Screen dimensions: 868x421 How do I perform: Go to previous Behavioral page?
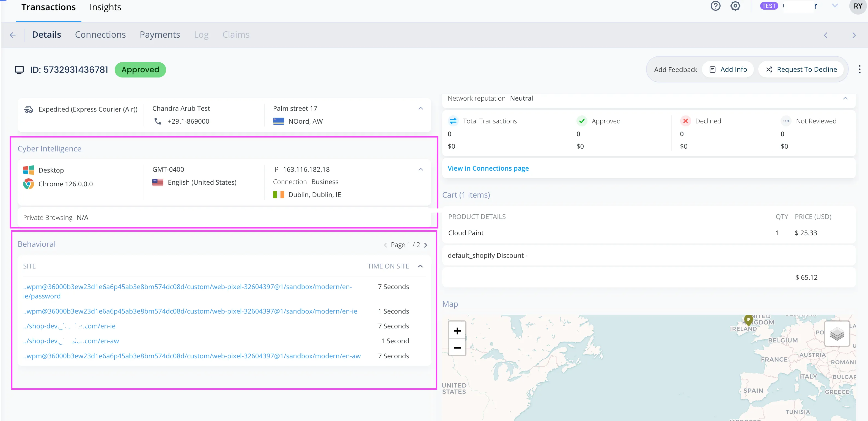click(385, 245)
